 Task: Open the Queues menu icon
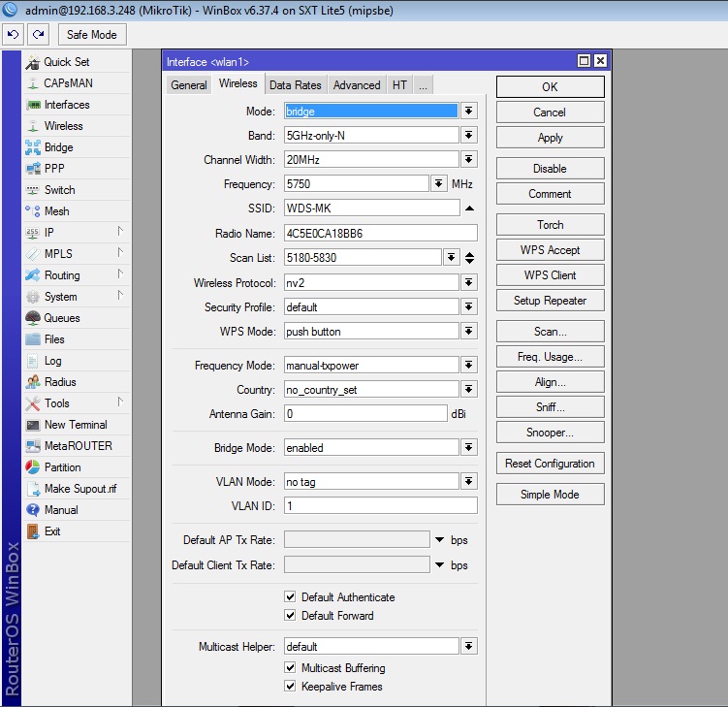[33, 318]
